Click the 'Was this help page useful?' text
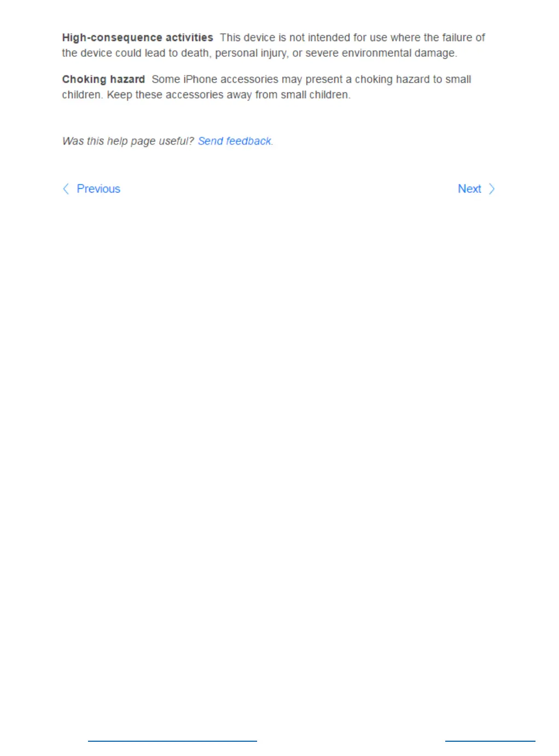Viewport: 559px width, 756px height. tap(128, 141)
